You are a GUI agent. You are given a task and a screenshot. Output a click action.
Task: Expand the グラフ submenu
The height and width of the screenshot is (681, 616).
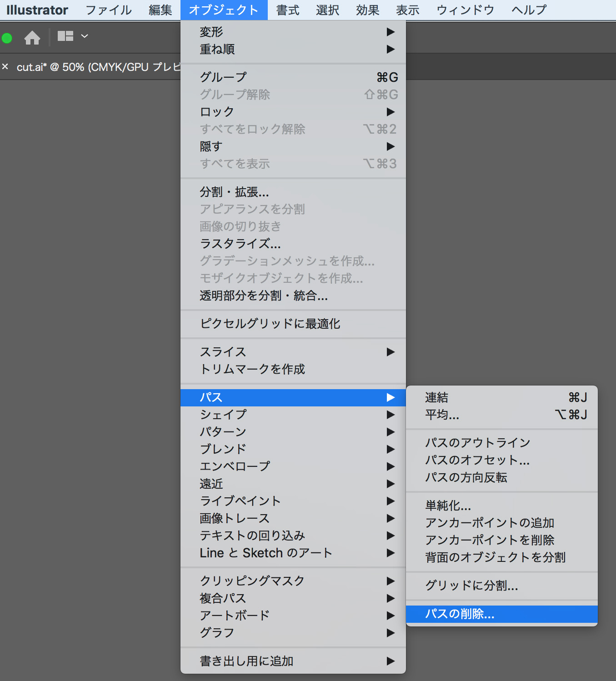(x=293, y=633)
